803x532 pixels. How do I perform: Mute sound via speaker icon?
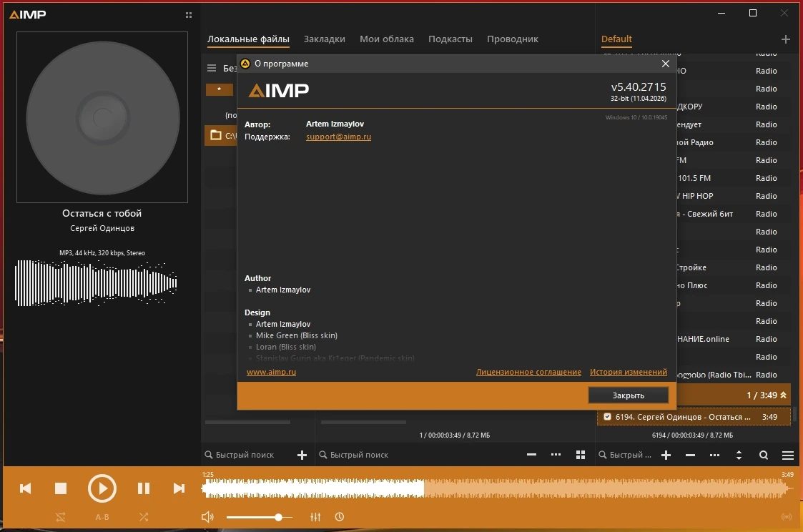207,517
